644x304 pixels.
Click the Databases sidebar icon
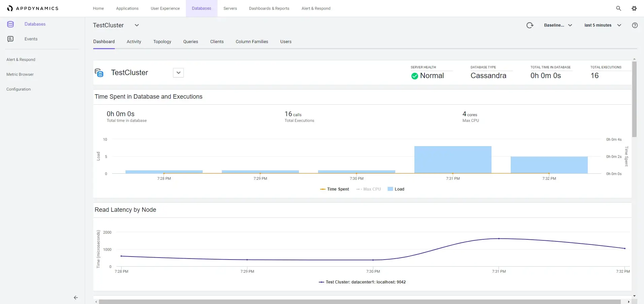[x=10, y=24]
